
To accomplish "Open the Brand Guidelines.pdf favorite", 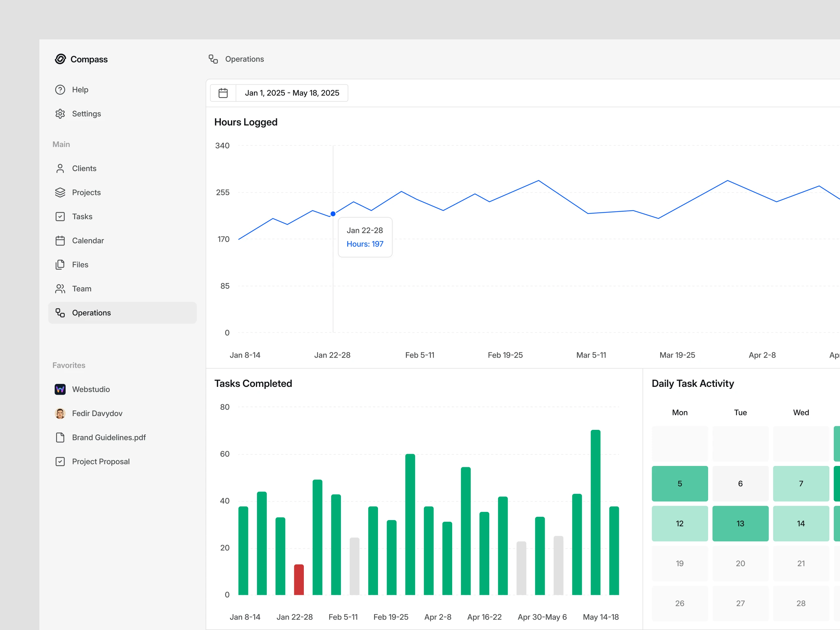I will [109, 437].
